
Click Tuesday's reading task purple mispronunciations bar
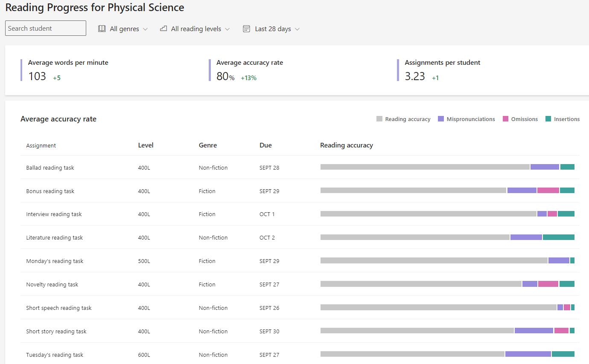[528, 354]
